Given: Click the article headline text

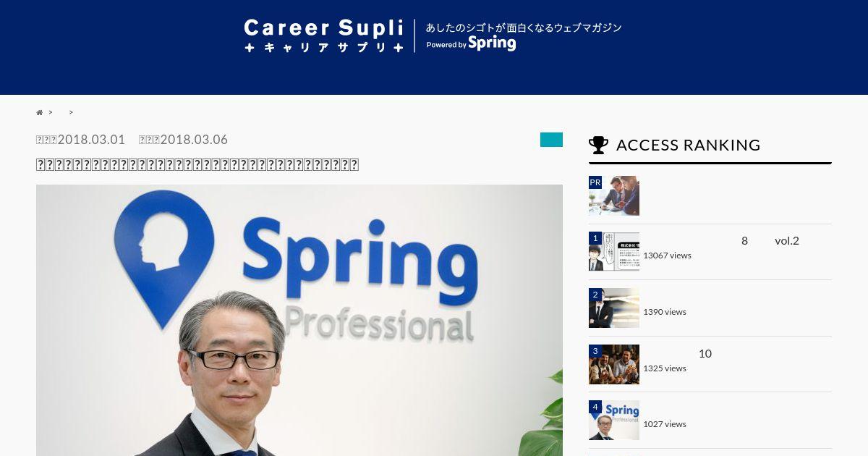Looking at the screenshot, I should [x=197, y=164].
